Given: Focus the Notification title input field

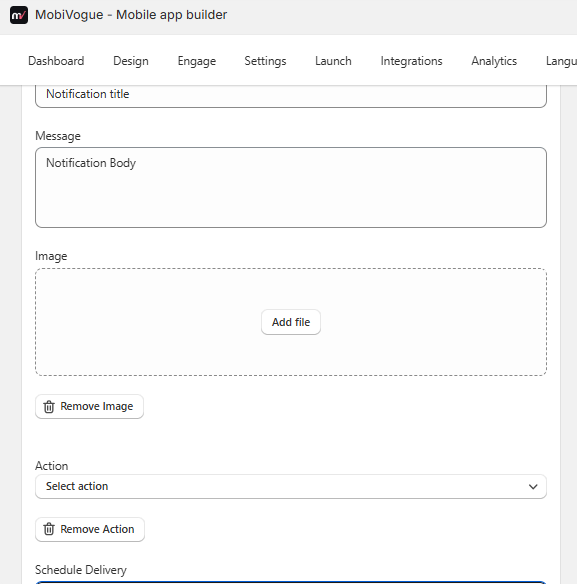Looking at the screenshot, I should point(291,96).
